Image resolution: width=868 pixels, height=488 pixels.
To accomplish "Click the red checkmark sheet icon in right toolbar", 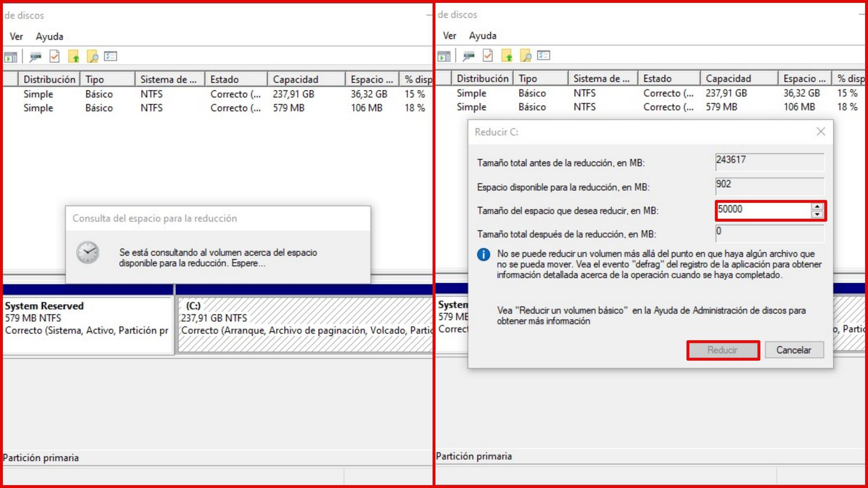I will click(488, 55).
